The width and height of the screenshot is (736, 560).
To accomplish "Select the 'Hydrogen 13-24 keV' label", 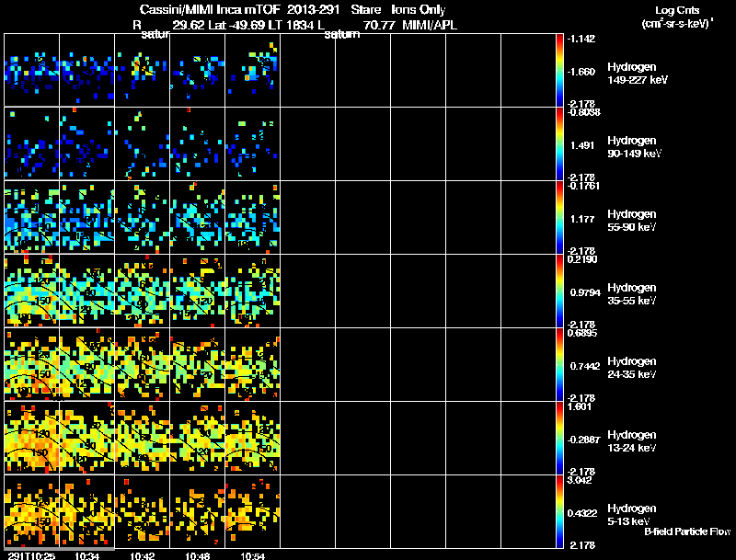I will [632, 441].
